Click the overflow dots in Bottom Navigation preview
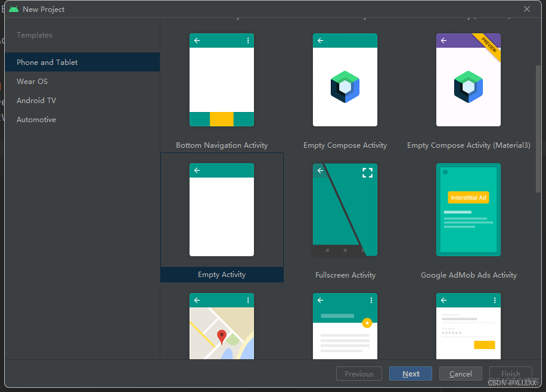 click(248, 41)
